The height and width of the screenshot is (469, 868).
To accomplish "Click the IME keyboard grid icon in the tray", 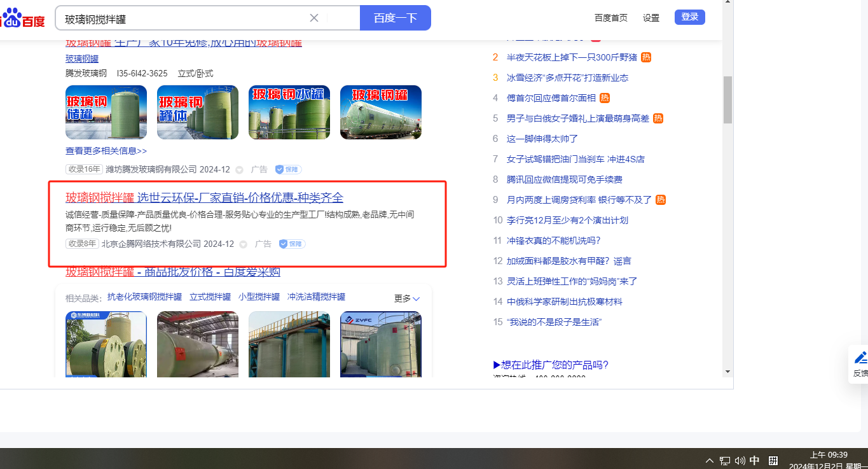I will tap(773, 461).
